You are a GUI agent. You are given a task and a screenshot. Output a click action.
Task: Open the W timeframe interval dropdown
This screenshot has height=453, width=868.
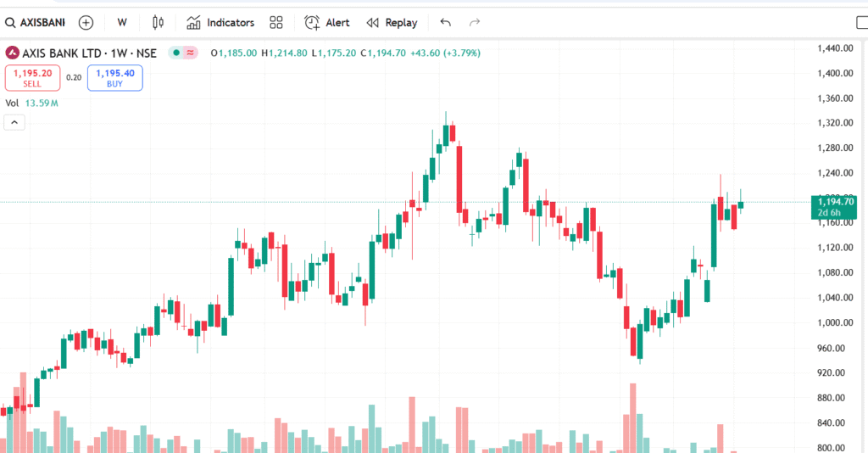point(122,23)
